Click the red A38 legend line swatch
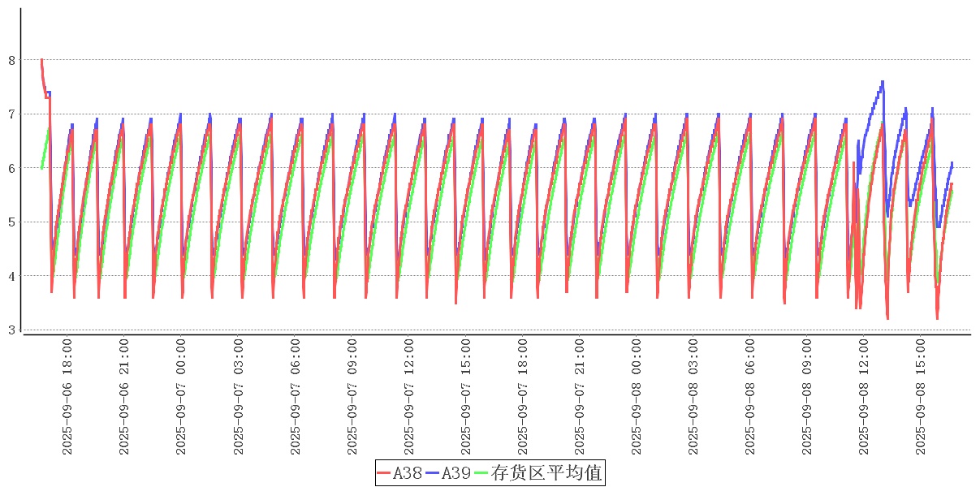This screenshot has height=487, width=980. click(x=385, y=473)
